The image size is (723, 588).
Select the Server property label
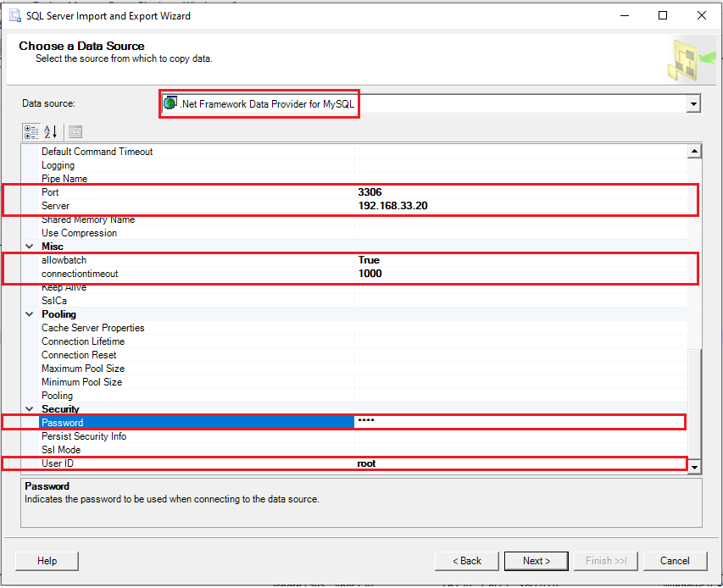(55, 206)
